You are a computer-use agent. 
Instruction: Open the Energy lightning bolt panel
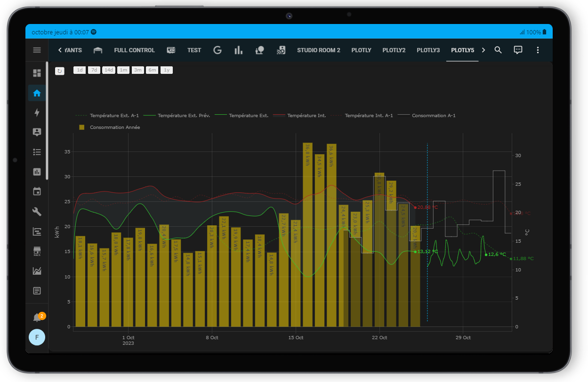pyautogui.click(x=37, y=112)
